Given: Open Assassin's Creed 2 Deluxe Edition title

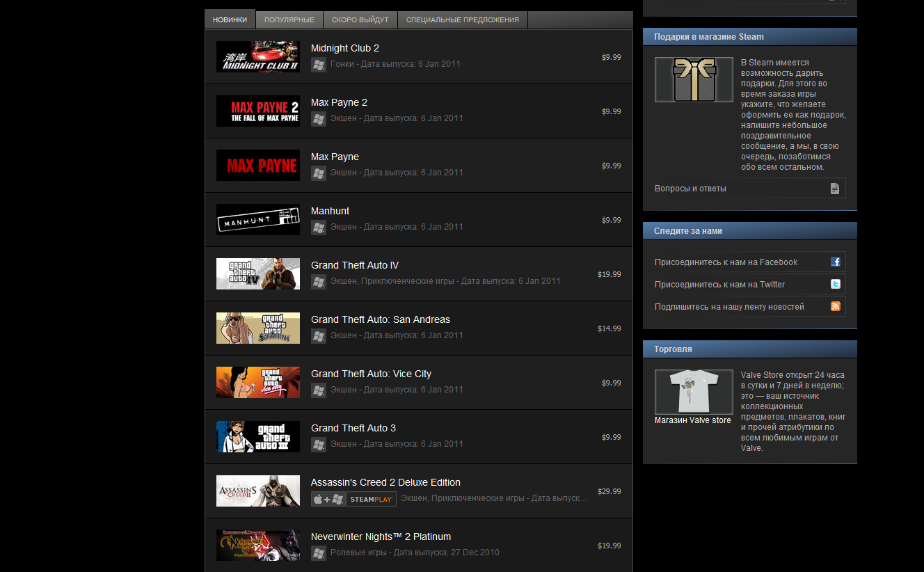Looking at the screenshot, I should pos(385,482).
